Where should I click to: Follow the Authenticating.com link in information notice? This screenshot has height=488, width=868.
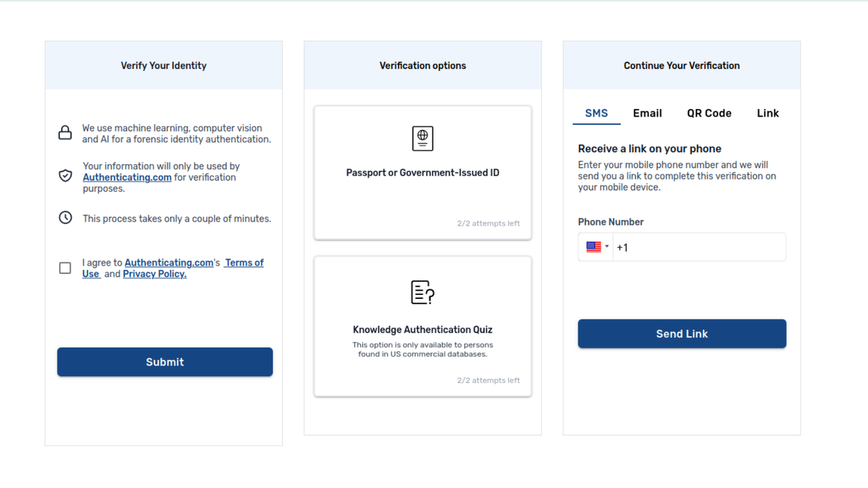tap(127, 178)
